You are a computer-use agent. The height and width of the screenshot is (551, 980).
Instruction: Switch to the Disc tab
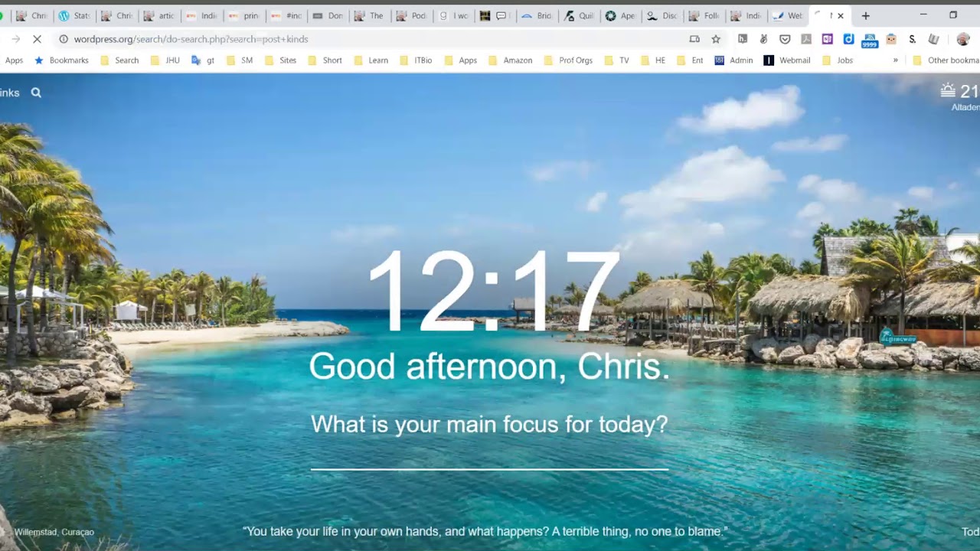[x=662, y=15]
